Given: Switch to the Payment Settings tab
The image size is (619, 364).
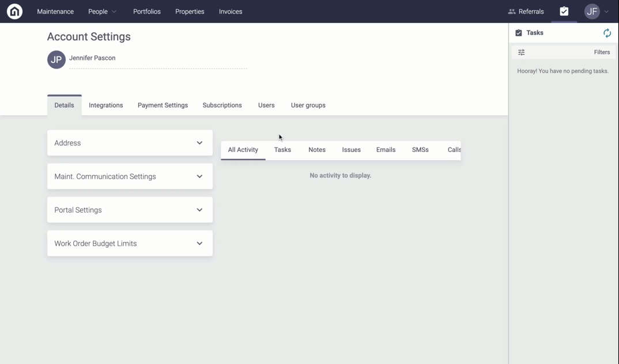Looking at the screenshot, I should coord(163,105).
